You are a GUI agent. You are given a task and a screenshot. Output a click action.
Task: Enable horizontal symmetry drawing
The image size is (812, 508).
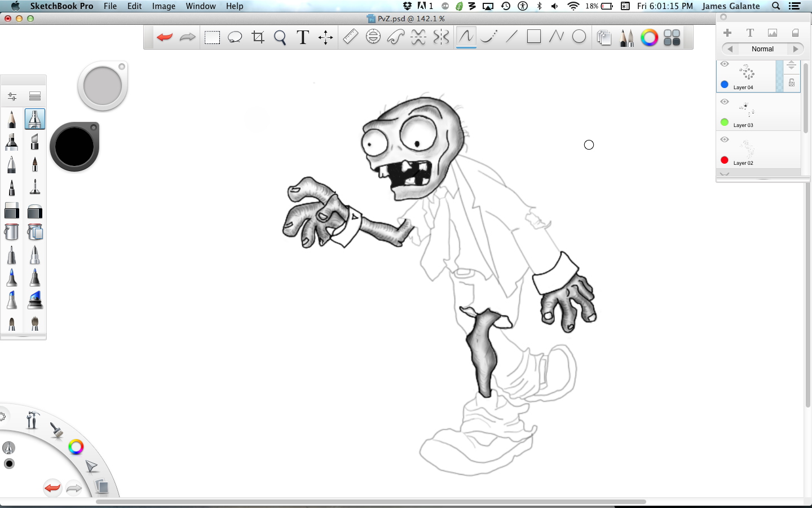pos(418,37)
